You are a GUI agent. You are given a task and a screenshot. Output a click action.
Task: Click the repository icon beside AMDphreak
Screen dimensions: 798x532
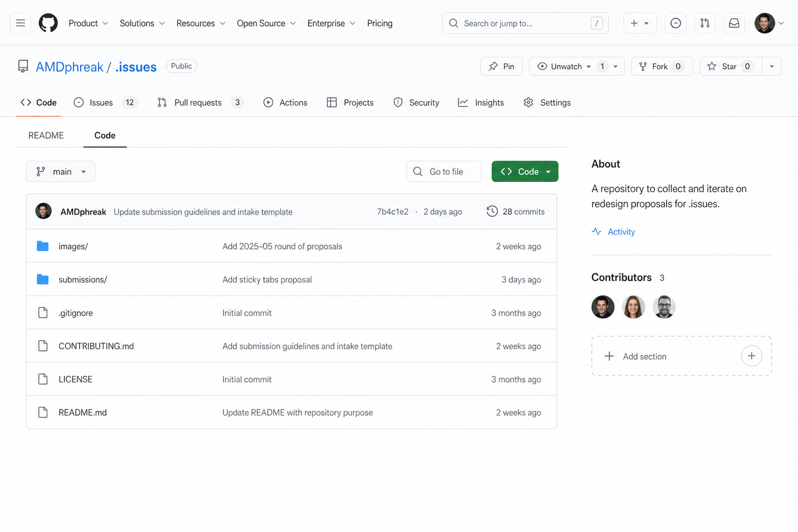tap(23, 66)
